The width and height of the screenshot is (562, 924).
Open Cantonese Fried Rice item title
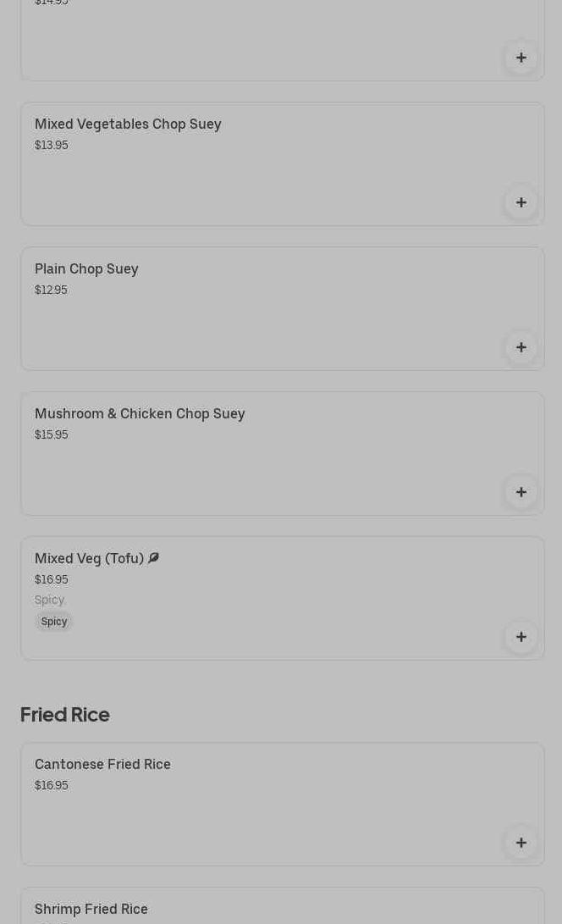click(102, 765)
